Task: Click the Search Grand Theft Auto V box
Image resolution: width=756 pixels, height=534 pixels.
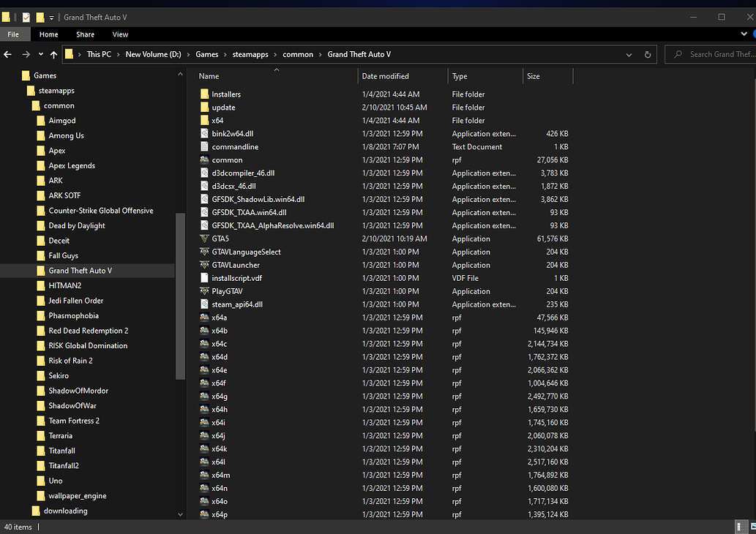Action: pyautogui.click(x=710, y=54)
